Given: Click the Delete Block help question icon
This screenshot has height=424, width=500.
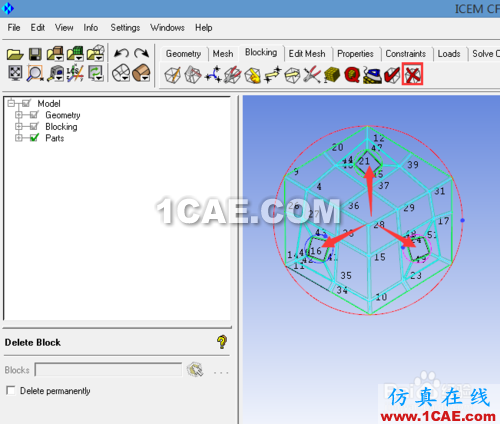Looking at the screenshot, I should [222, 342].
